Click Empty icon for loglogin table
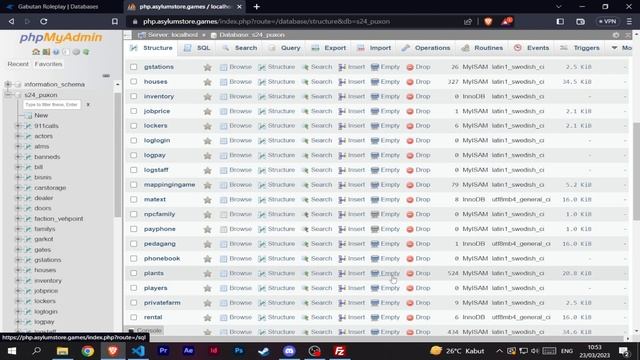Screen dimensions: 640x360 click(x=375, y=140)
